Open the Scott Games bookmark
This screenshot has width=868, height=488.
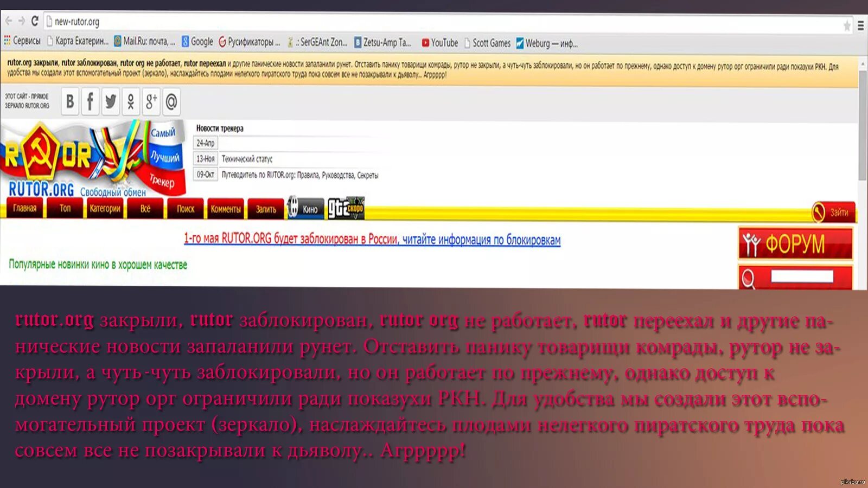(487, 43)
